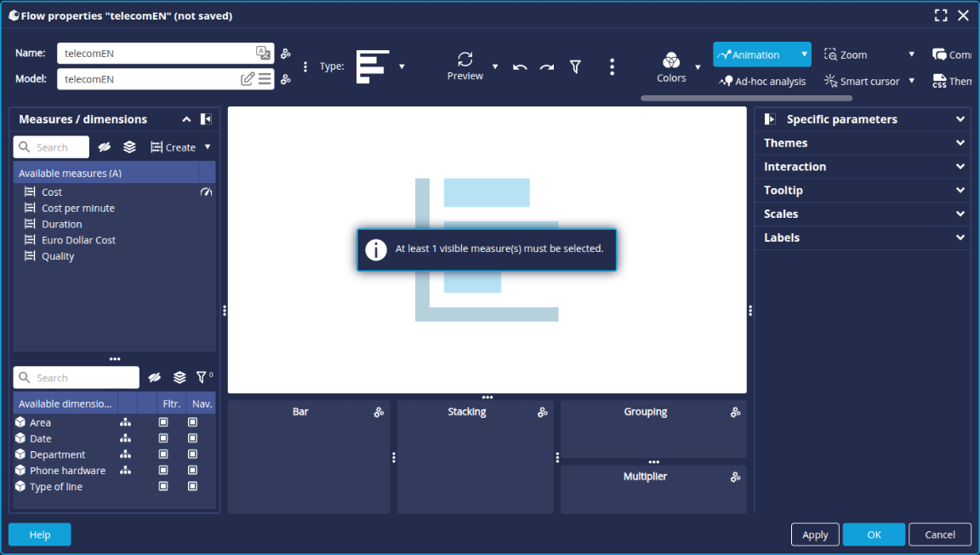Click the hierarchy icon for Department
The width and height of the screenshot is (980, 555).
point(125,455)
